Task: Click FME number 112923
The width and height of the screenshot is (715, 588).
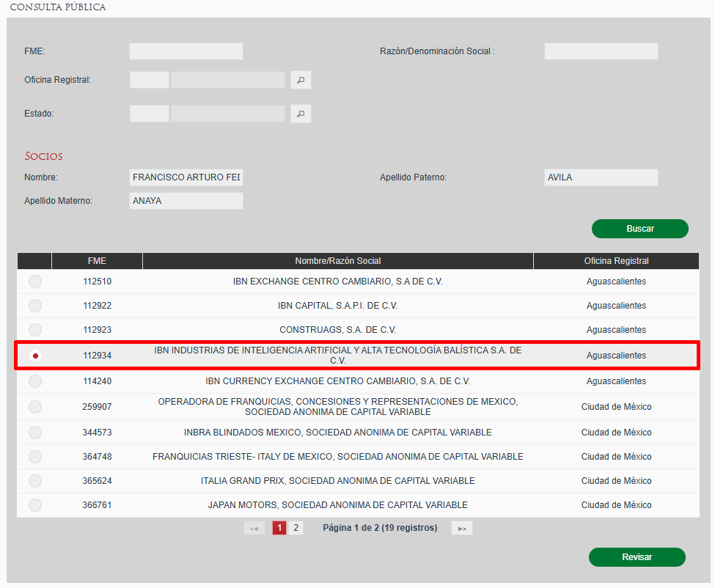Action: tap(97, 330)
